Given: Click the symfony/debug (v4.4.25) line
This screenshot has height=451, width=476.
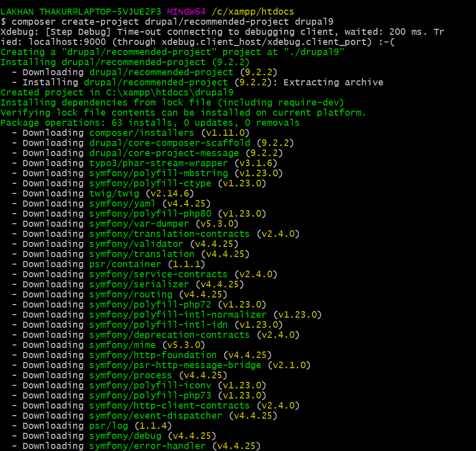Looking at the screenshot, I should click(x=114, y=436).
